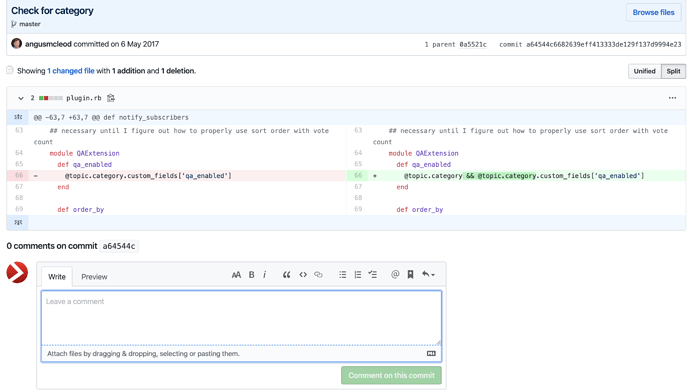Mention a user with @ icon

click(395, 275)
